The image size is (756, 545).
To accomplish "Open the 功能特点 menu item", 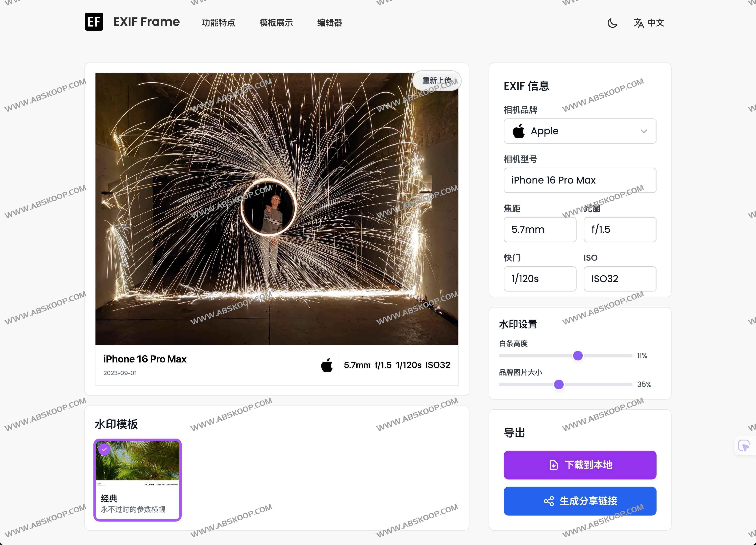I will point(218,23).
